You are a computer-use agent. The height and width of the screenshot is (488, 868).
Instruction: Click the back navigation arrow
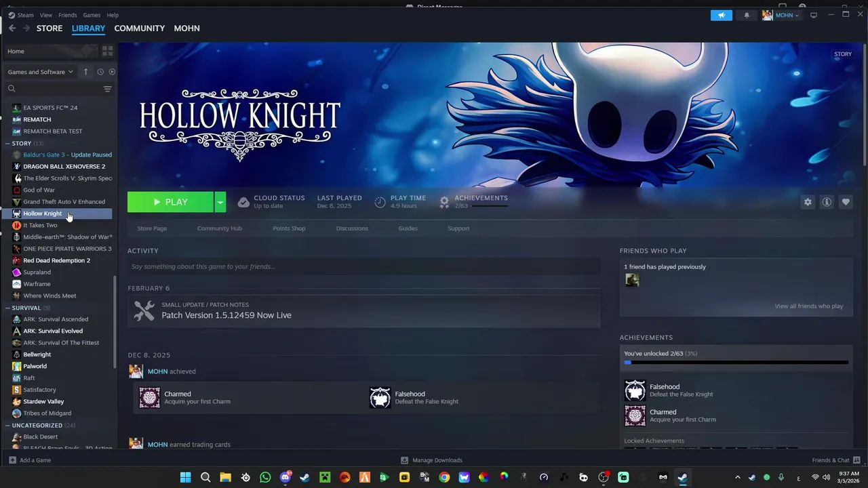(12, 28)
